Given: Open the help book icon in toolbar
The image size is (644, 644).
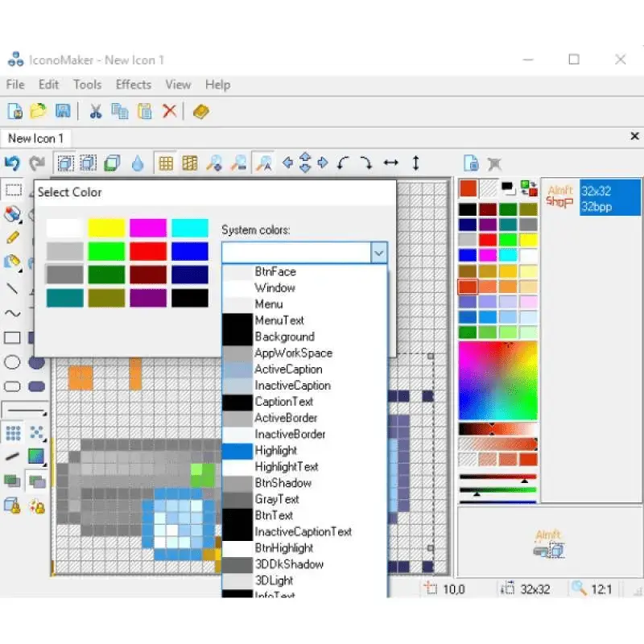Looking at the screenshot, I should point(200,111).
